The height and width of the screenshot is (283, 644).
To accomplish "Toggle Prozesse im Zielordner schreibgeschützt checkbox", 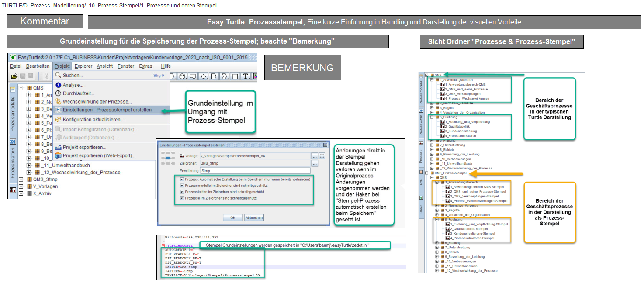I will click(182, 198).
